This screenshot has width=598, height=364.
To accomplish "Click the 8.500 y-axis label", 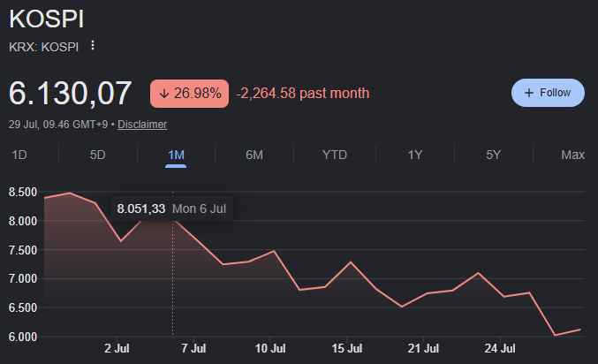I will point(23,192).
